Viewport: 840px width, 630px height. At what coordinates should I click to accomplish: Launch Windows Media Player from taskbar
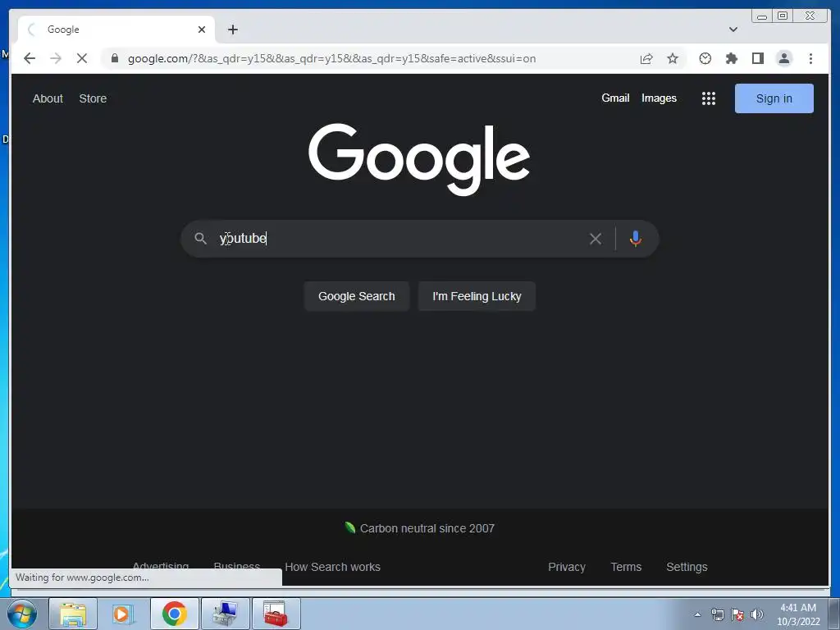pyautogui.click(x=124, y=614)
